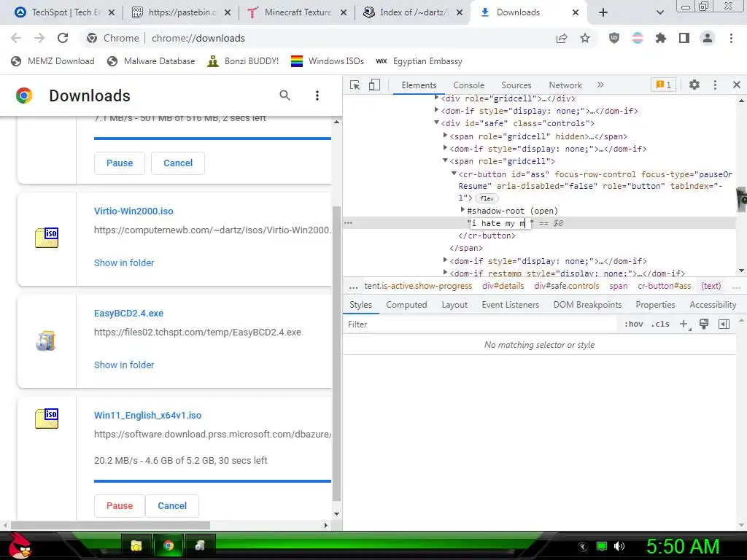Cancel the Win11_English_x64v1.iso download
This screenshot has height=560, width=747.
[x=172, y=506]
